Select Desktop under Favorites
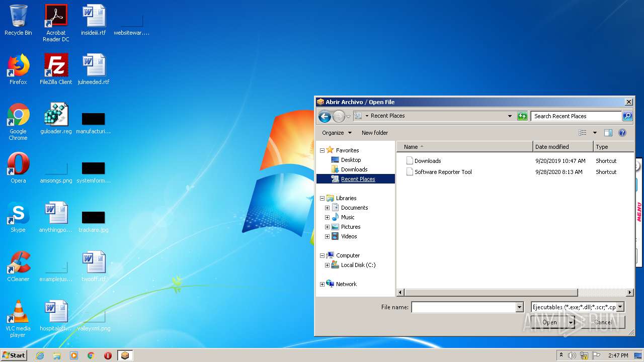Screen dimensions: 644x362 coord(351,160)
